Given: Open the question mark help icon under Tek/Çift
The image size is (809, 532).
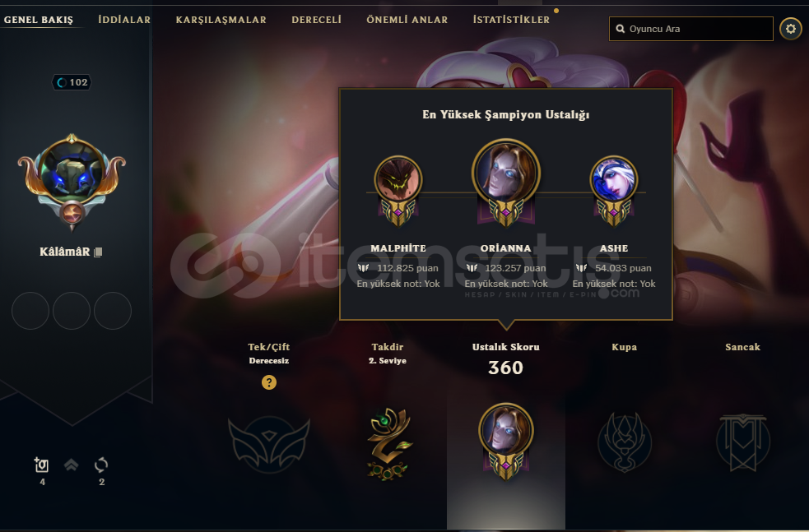Looking at the screenshot, I should [269, 382].
